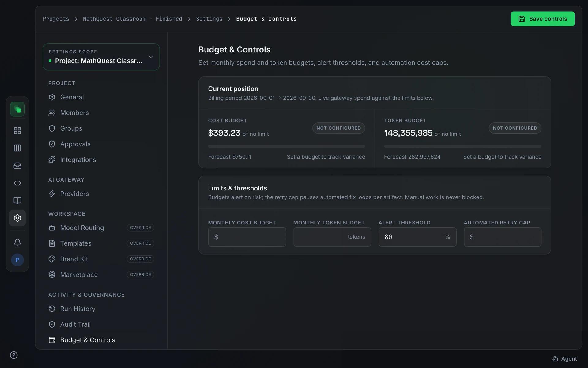Click the cost budget progress bar
Screen dimensions: 588x368
tap(286, 146)
